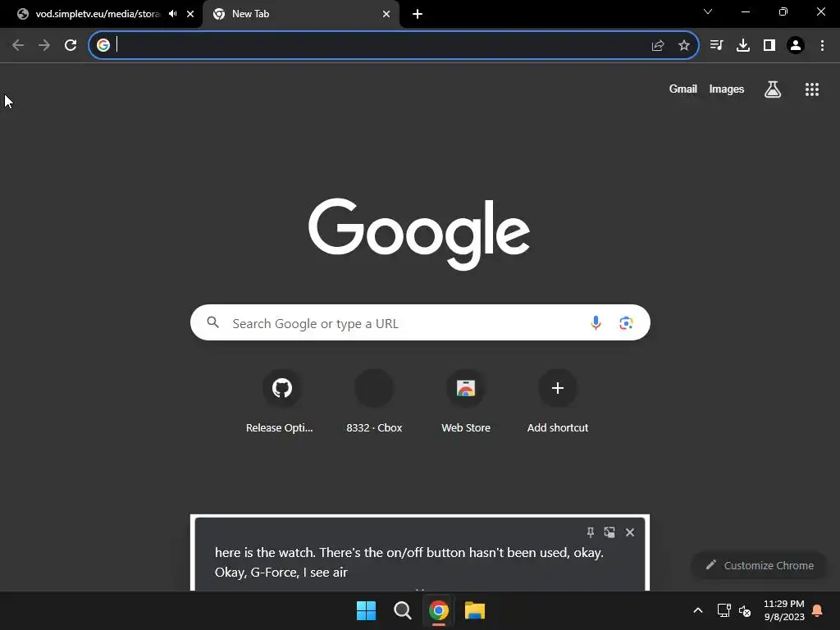Search by image with Google Lens icon
Image resolution: width=840 pixels, height=630 pixels.
pos(626,323)
